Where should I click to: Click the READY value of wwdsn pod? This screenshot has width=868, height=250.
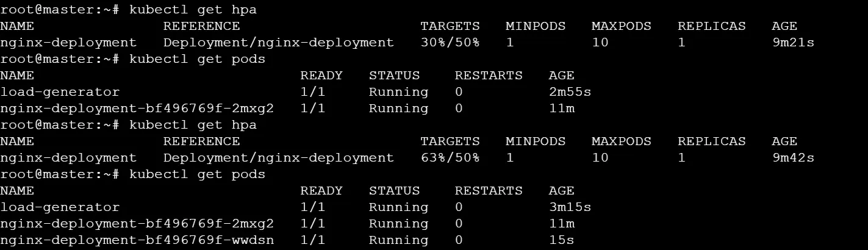313,240
